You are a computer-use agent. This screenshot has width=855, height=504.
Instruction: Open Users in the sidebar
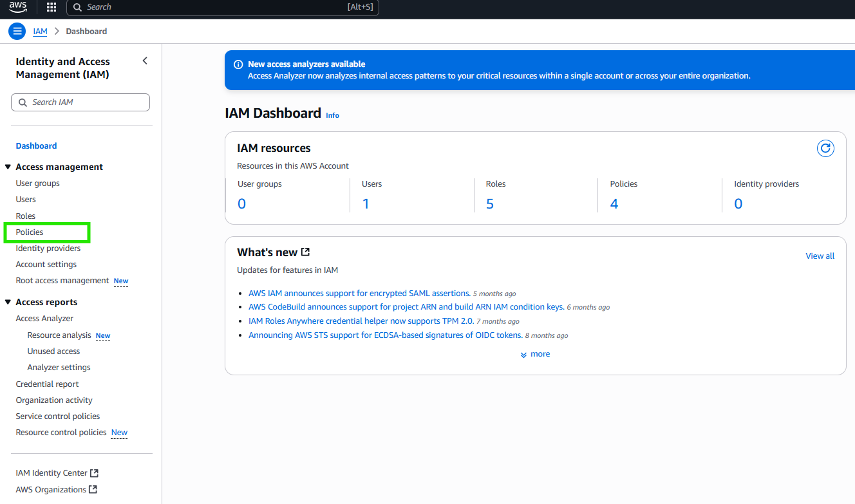(26, 200)
